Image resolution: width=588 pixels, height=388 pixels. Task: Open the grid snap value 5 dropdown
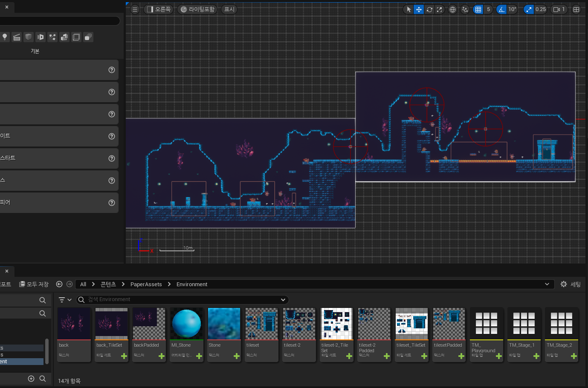(x=489, y=9)
